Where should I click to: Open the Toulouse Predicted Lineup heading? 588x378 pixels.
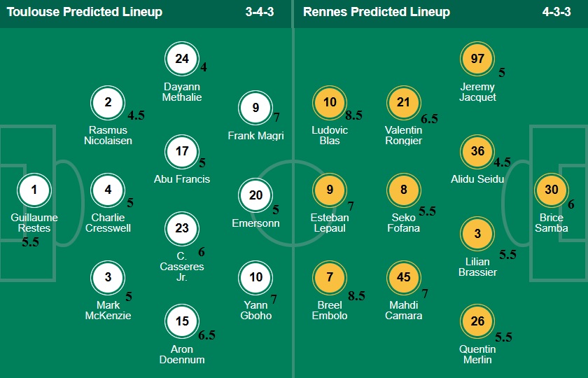click(x=84, y=12)
